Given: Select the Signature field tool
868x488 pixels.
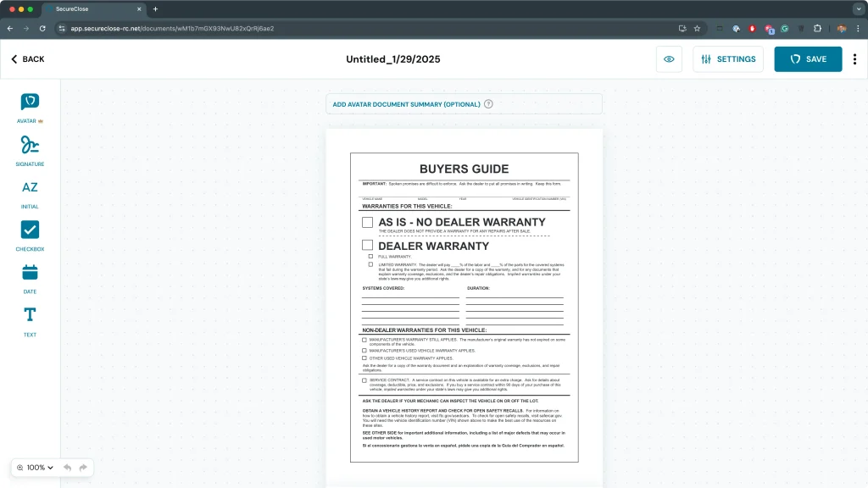Looking at the screenshot, I should coord(30,145).
